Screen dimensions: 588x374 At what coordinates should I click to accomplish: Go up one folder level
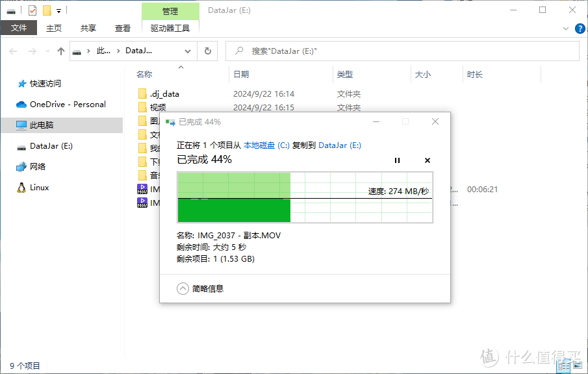pyautogui.click(x=61, y=51)
